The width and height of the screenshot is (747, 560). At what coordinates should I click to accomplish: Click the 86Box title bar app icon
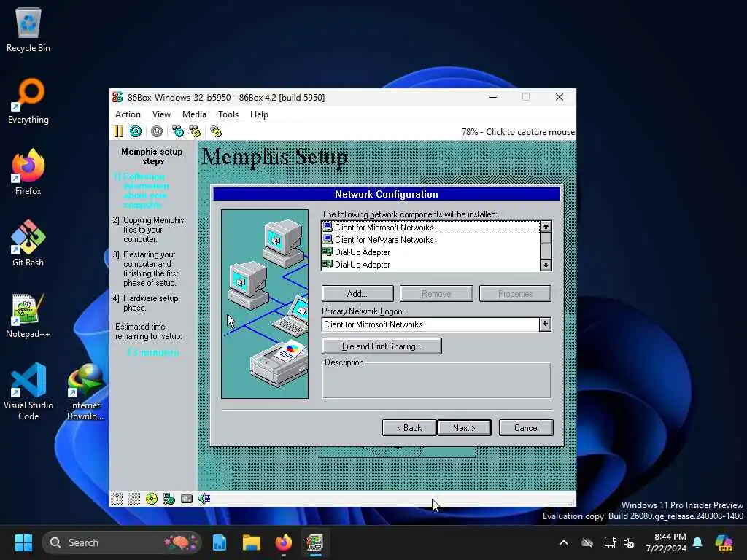pyautogui.click(x=117, y=97)
